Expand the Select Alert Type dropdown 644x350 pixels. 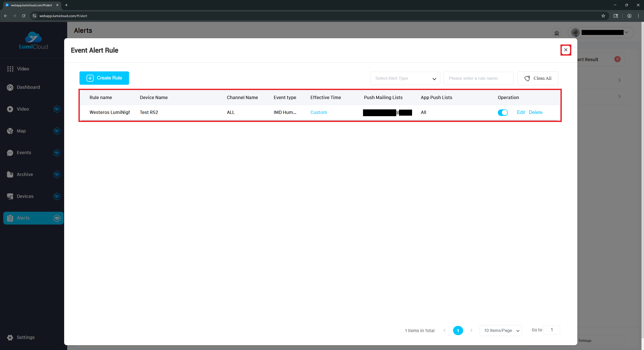[x=405, y=78]
